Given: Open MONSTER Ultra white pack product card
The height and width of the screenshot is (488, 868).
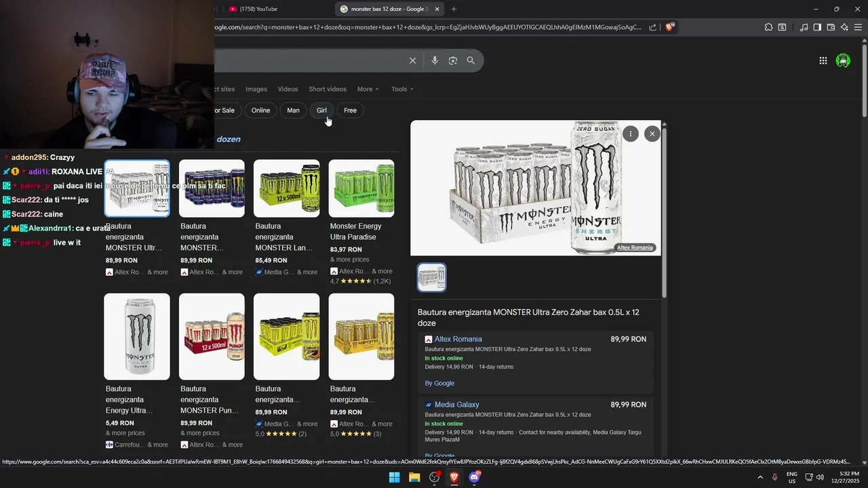Looking at the screenshot, I should tap(137, 188).
